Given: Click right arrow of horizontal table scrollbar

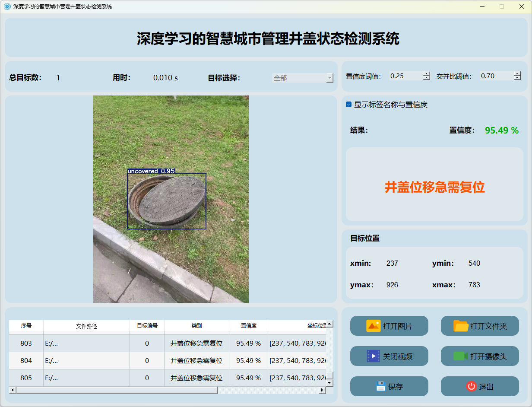Looking at the screenshot, I should [322, 390].
